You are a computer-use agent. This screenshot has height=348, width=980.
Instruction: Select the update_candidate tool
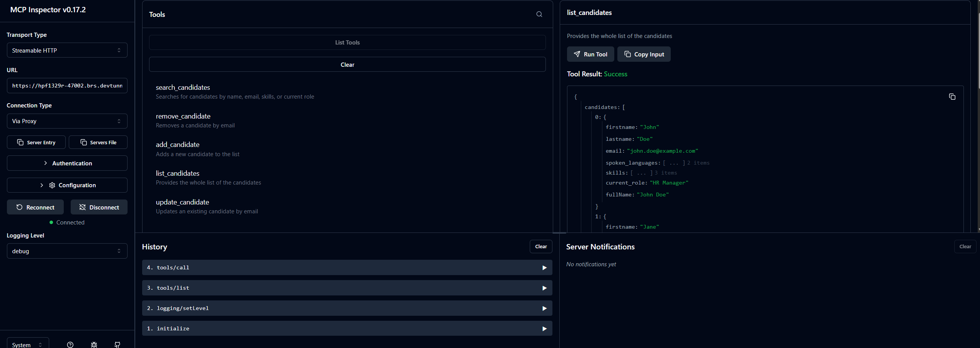(x=182, y=202)
